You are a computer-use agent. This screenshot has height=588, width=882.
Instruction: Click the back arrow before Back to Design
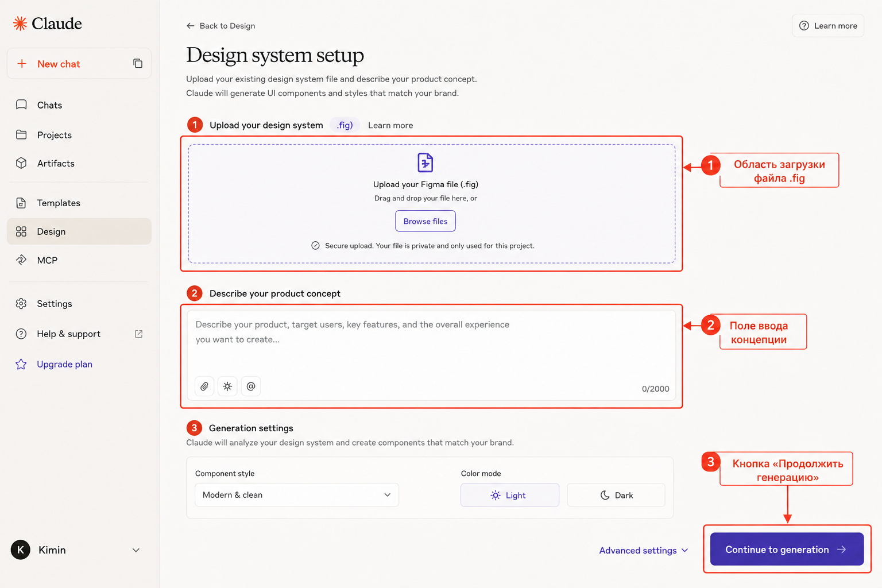tap(191, 26)
